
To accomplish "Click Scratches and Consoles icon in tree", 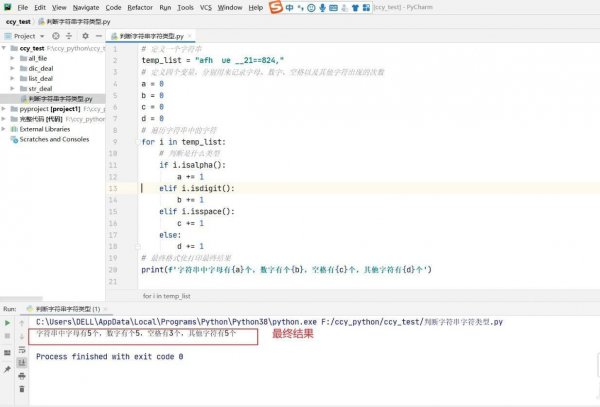I will click(x=15, y=140).
